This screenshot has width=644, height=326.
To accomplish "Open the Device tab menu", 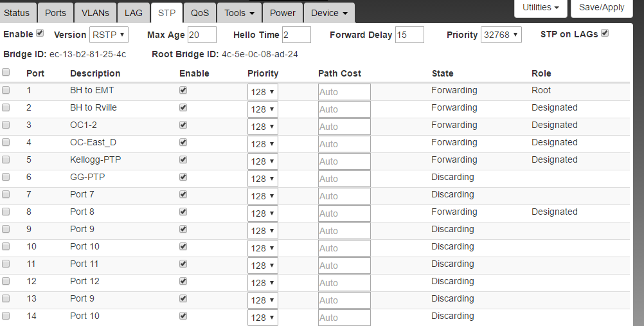I will tap(329, 13).
